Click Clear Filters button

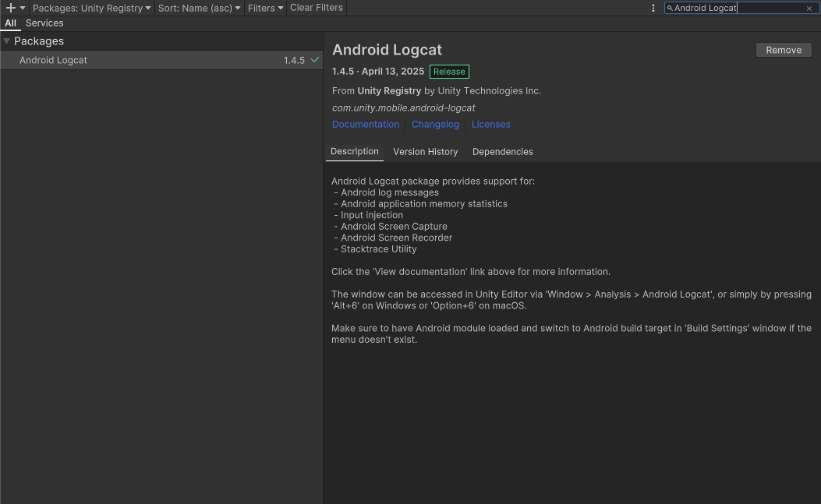(x=317, y=8)
